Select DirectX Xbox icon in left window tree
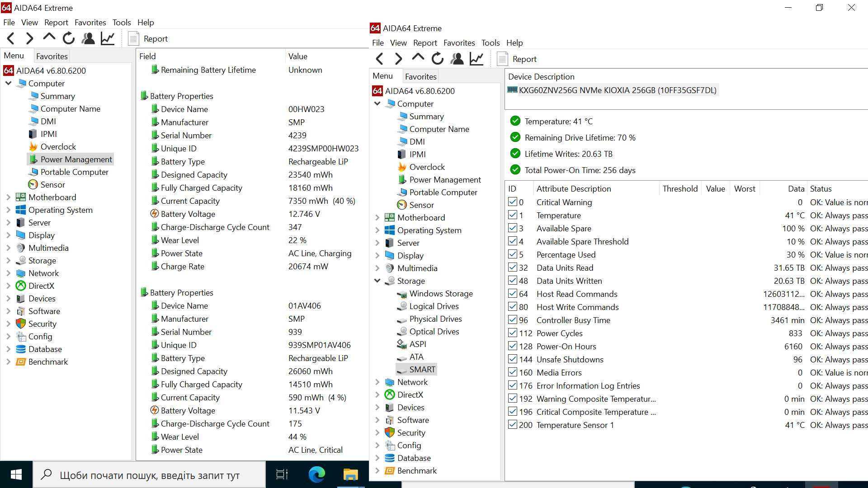Viewport: 868px width, 488px height. click(x=21, y=286)
